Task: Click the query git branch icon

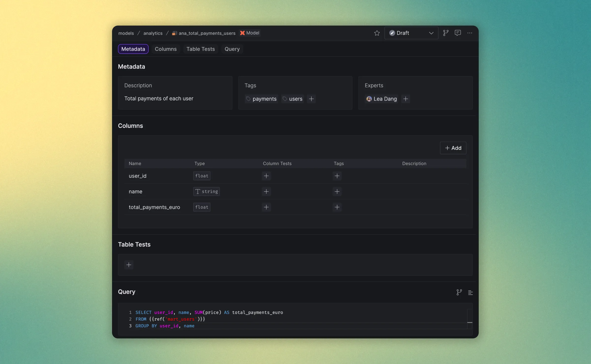Action: 459,292
